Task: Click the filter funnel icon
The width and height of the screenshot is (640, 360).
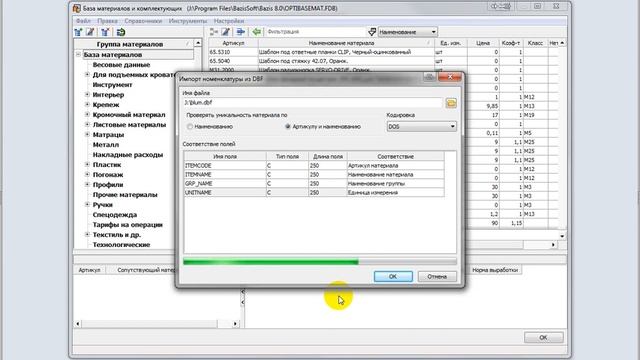Action: [x=372, y=31]
